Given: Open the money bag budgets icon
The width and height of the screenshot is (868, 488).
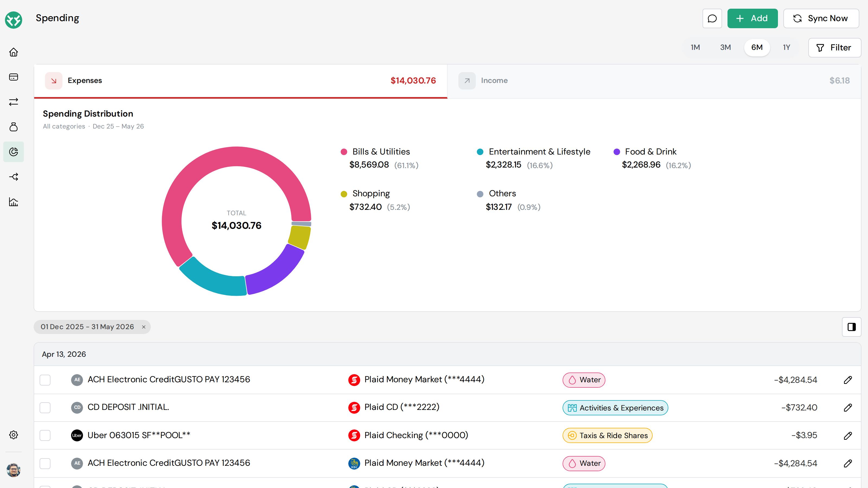Looking at the screenshot, I should pos(14,127).
